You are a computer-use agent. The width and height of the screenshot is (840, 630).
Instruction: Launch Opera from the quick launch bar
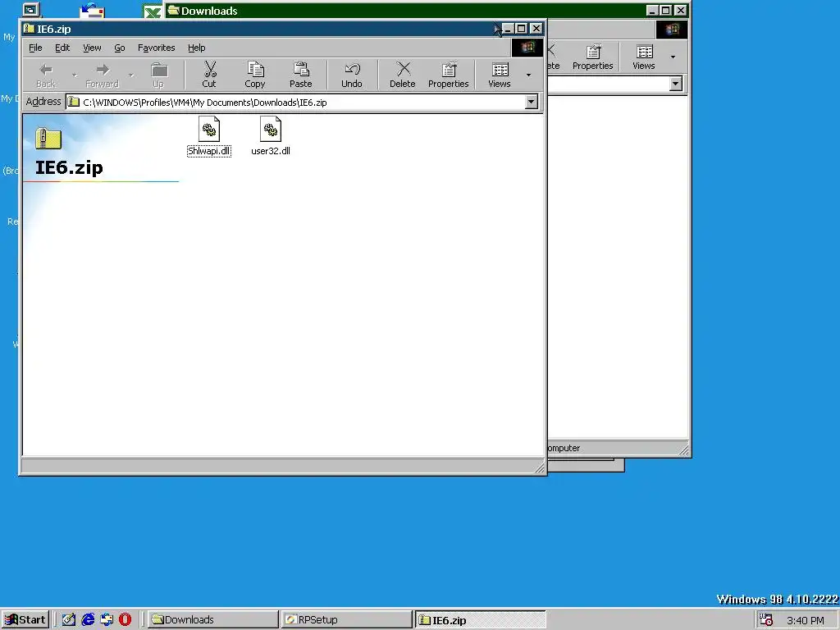click(x=125, y=619)
